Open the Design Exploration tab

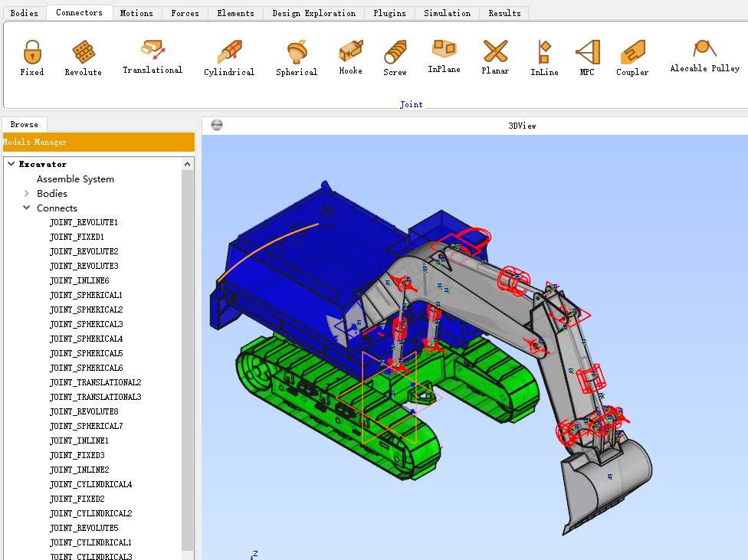314,13
